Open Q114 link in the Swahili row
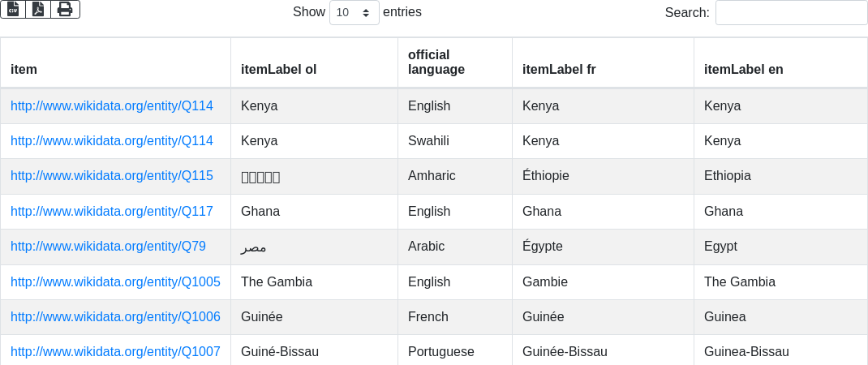Viewport: 868px width, 365px height. (112, 141)
